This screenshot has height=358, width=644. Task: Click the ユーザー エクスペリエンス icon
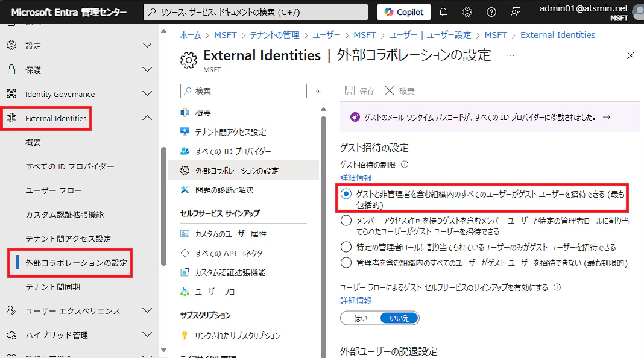(11, 311)
